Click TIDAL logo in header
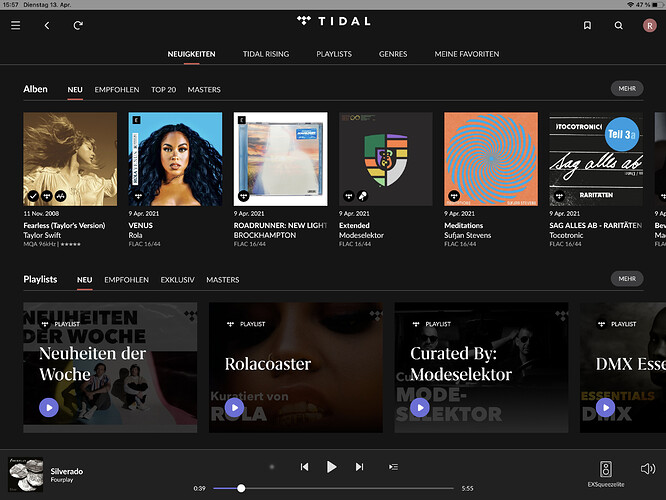Viewport: 666px width, 500px height. [333, 21]
